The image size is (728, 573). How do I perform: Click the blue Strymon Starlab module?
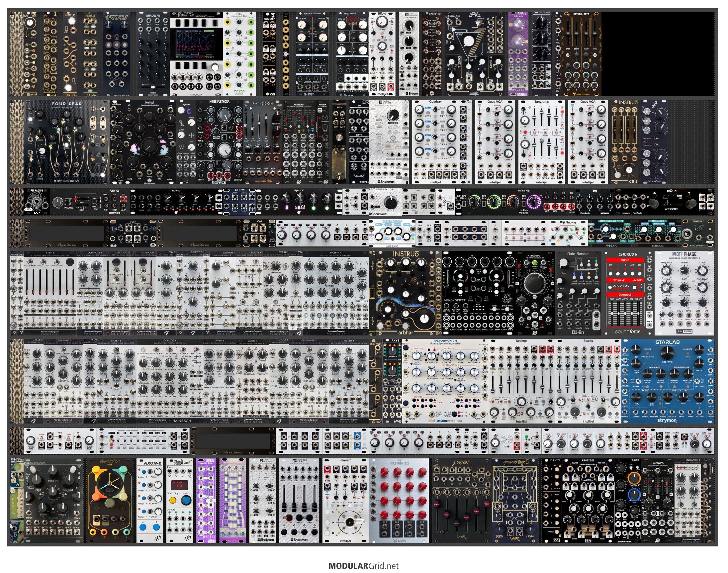tap(668, 381)
